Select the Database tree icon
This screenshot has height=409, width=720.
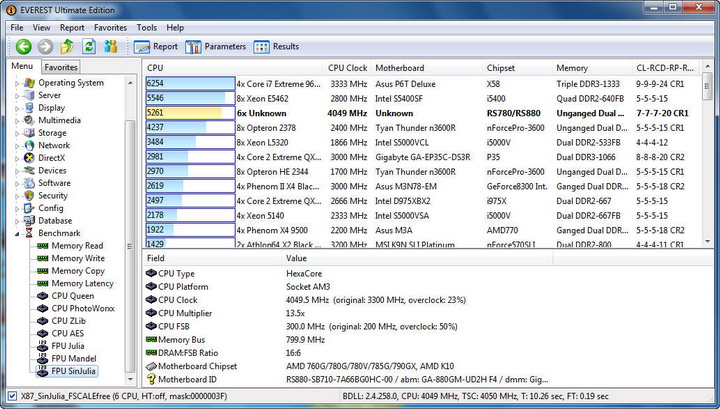(29, 221)
